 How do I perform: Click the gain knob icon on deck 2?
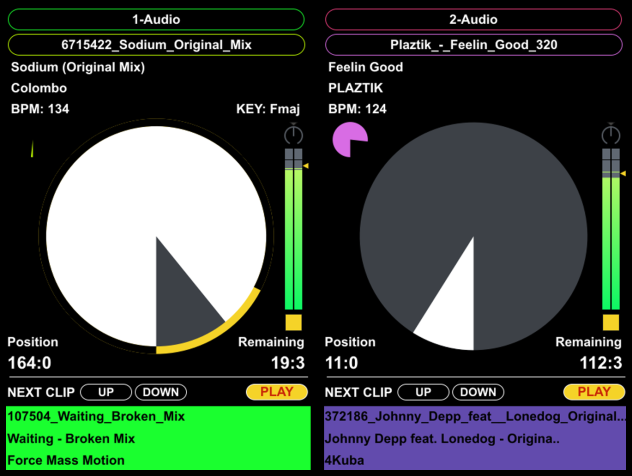(x=611, y=134)
